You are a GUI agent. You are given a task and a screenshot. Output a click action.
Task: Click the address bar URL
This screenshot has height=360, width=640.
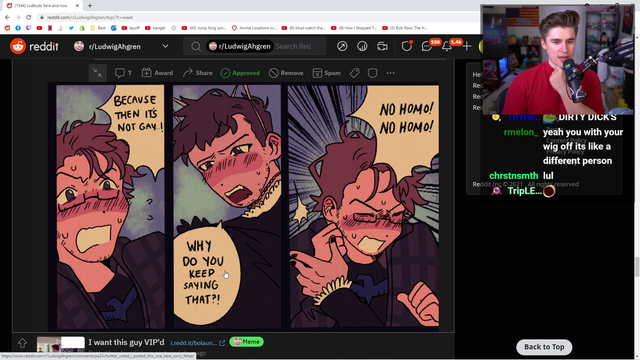point(89,18)
